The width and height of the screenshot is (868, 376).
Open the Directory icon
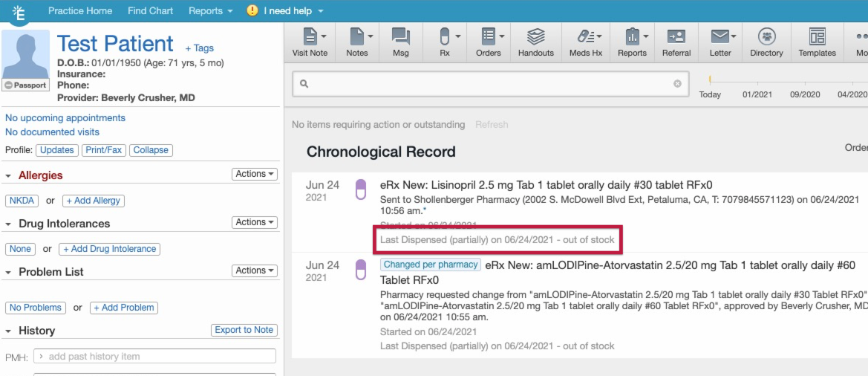(766, 42)
